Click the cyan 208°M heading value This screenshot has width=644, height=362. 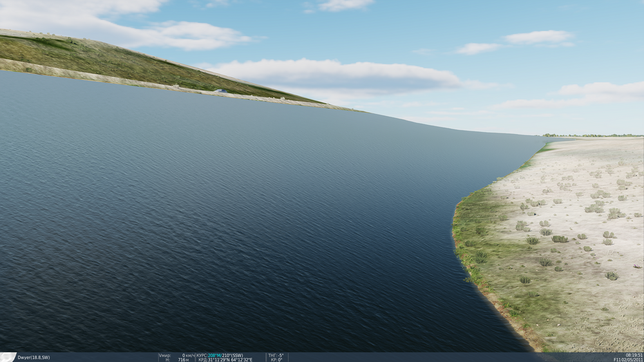pos(214,356)
